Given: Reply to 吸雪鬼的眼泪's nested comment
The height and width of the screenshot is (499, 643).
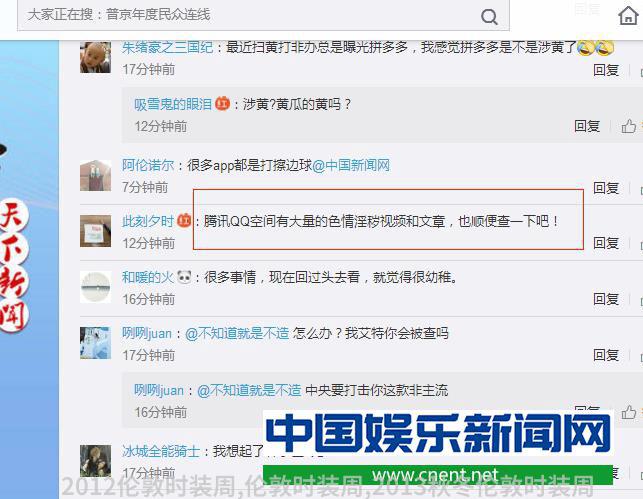Looking at the screenshot, I should [x=587, y=126].
